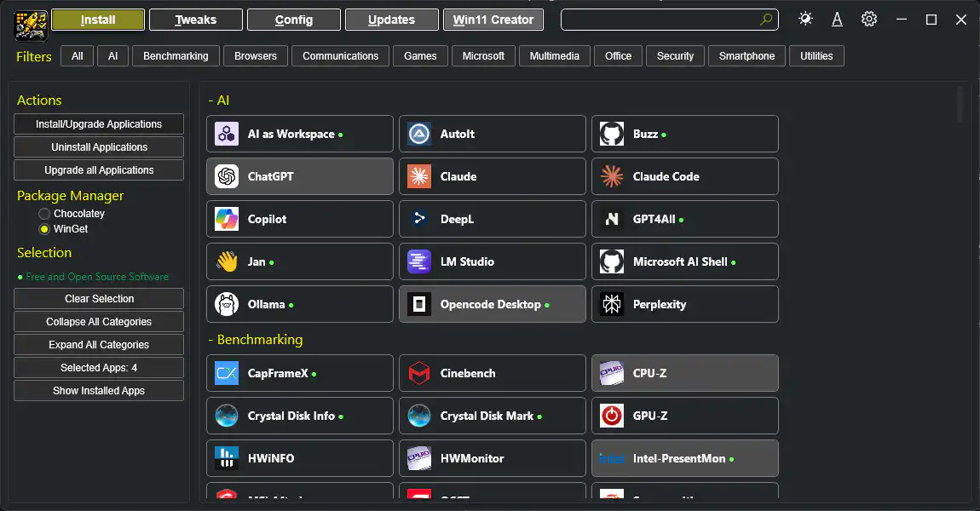Click the Crystal Disk Info icon
980x511 pixels.
point(226,416)
